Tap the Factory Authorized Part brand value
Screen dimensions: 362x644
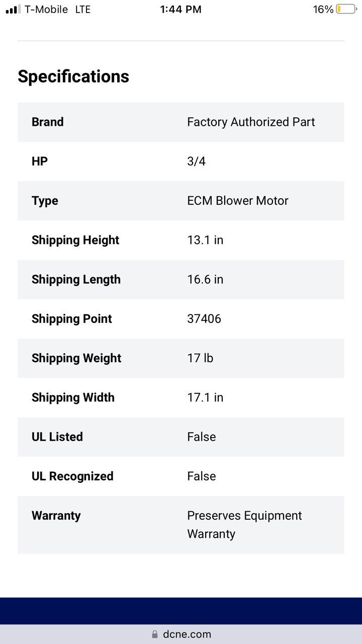point(251,122)
